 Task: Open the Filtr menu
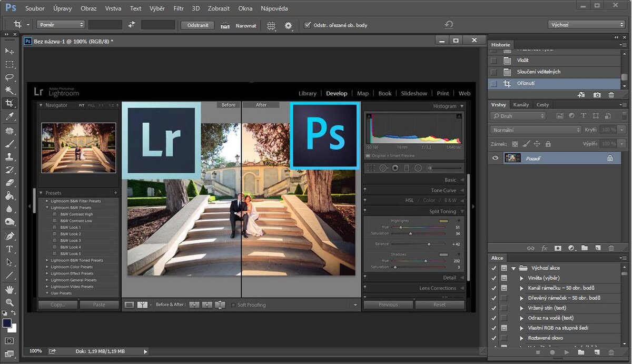point(179,8)
